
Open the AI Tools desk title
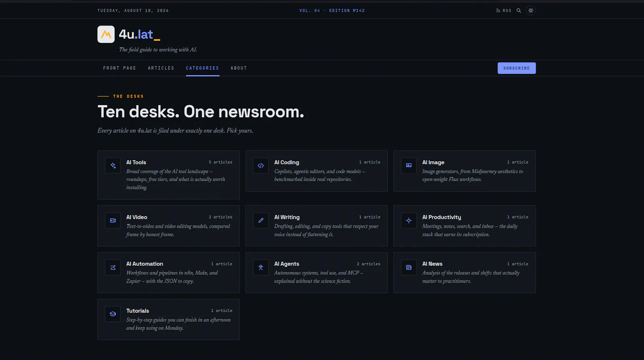pos(136,162)
